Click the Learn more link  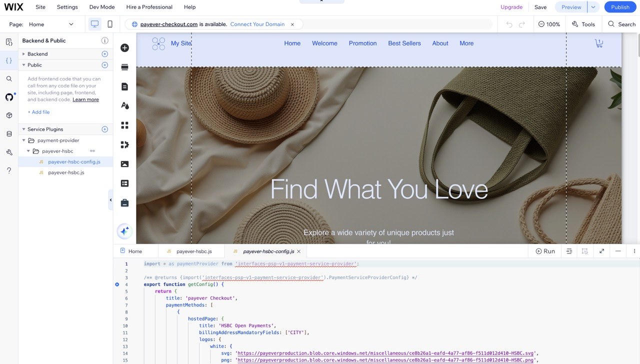click(85, 99)
